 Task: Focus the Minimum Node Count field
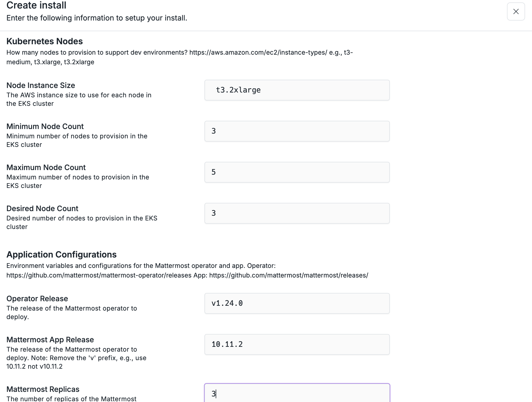tap(297, 131)
